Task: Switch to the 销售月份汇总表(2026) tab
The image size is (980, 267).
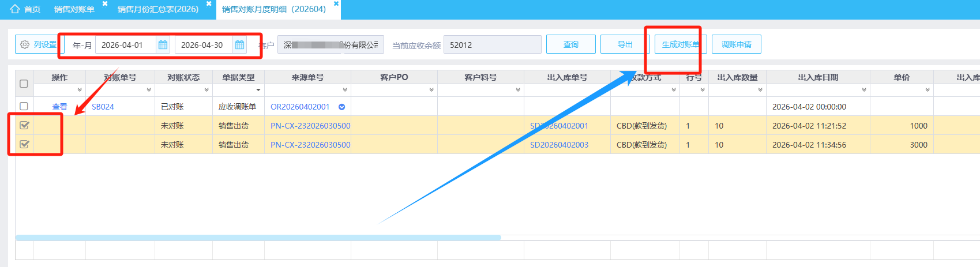Action: (157, 9)
